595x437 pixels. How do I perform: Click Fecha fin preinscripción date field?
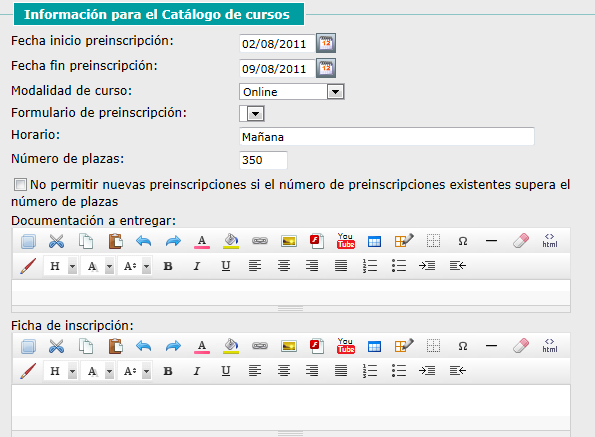coord(277,68)
